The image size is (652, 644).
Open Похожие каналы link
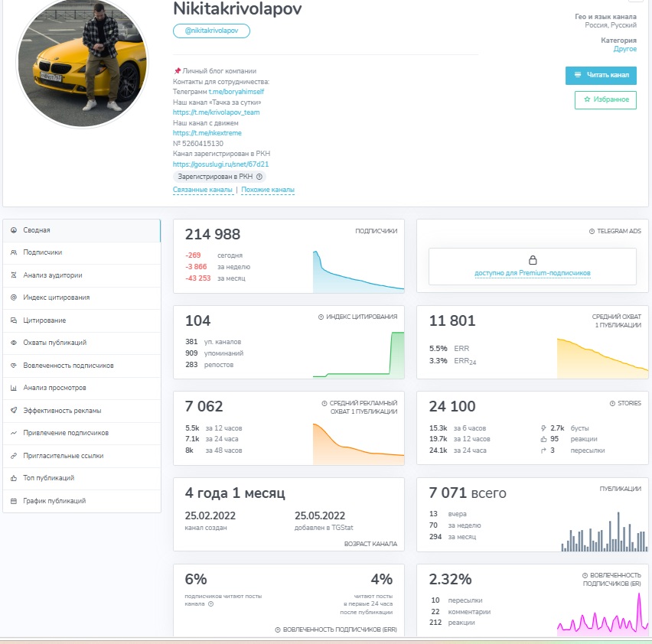point(268,190)
